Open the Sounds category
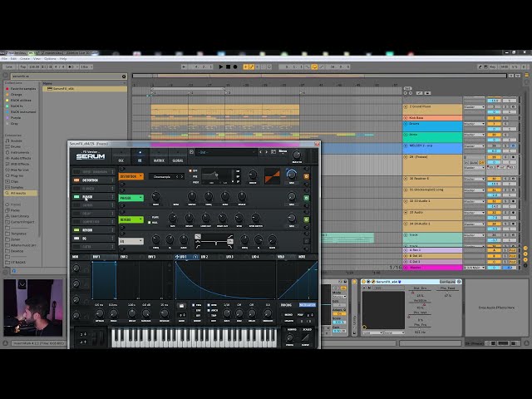 tap(14, 140)
